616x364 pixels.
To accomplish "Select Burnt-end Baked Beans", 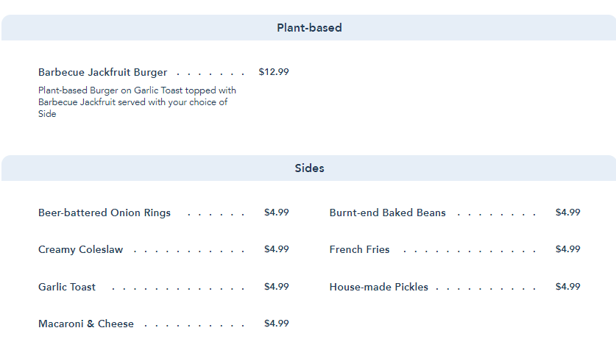I will click(388, 213).
